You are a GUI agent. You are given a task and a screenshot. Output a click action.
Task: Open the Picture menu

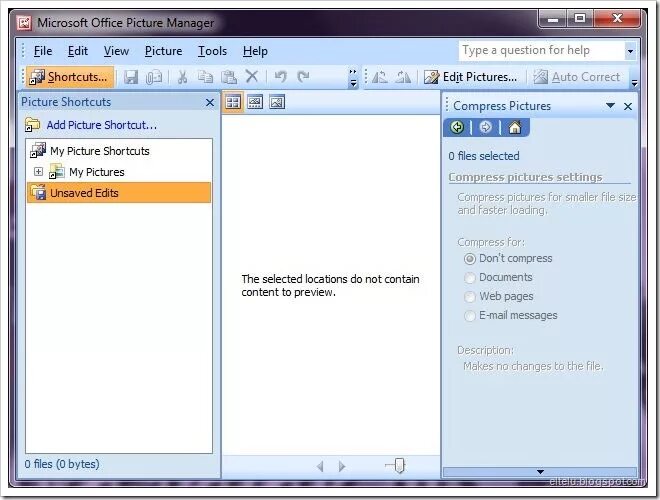tap(163, 51)
